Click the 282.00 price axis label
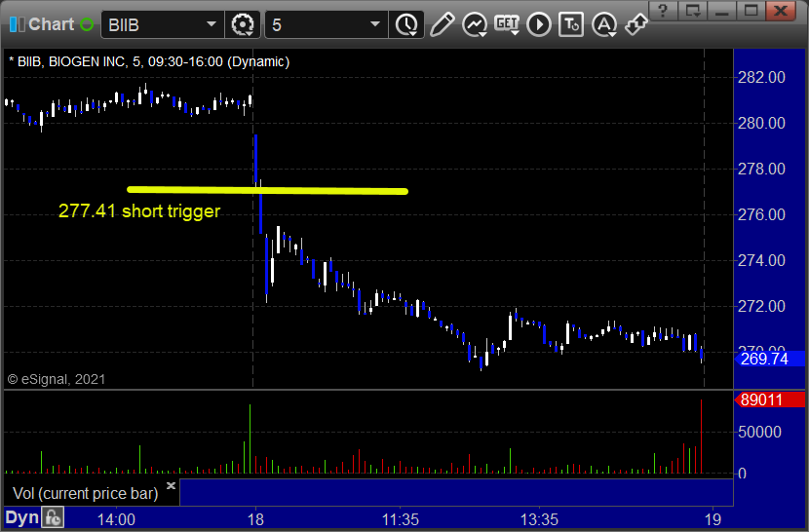 (x=761, y=77)
